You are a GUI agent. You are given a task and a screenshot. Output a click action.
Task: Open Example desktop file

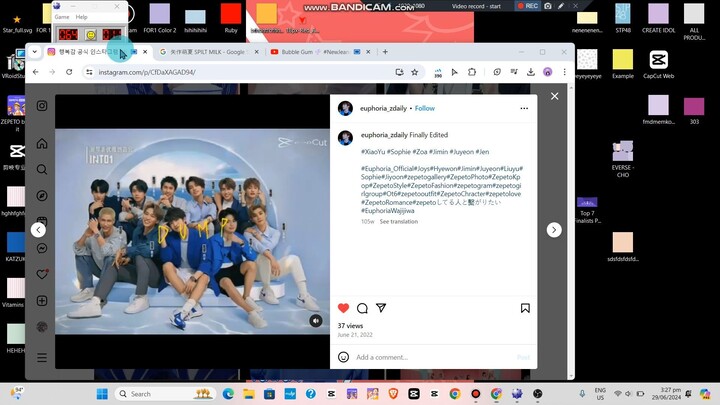[x=623, y=64]
